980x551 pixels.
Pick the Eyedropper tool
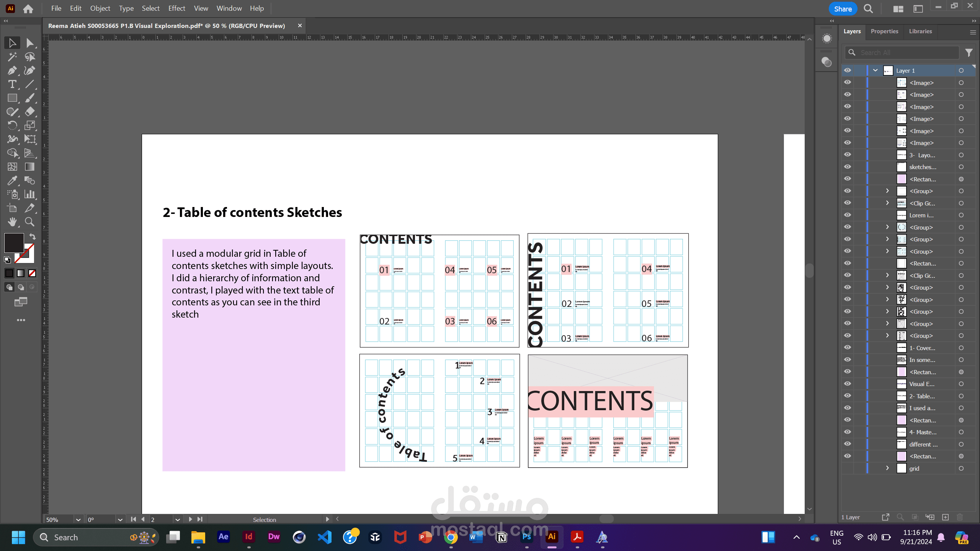(12, 180)
